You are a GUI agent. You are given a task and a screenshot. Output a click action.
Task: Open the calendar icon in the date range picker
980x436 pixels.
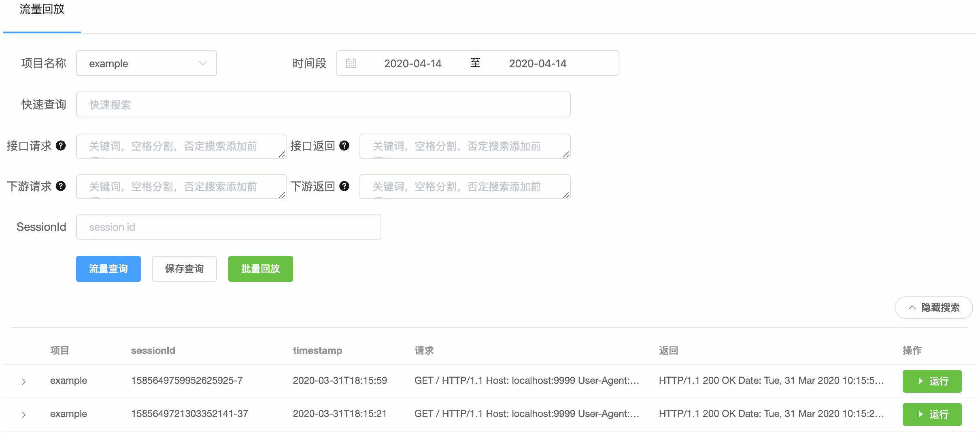click(x=351, y=63)
